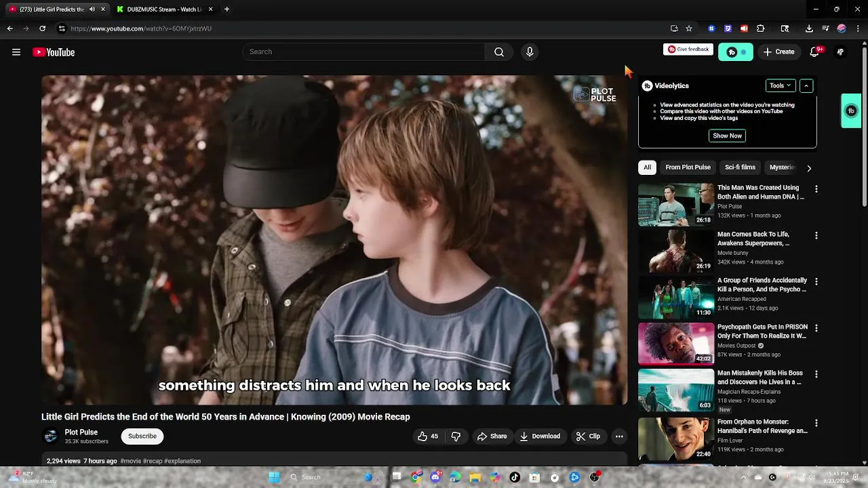Open options for This Man Was Created video
Screen dimensions: 868x488
(816, 189)
